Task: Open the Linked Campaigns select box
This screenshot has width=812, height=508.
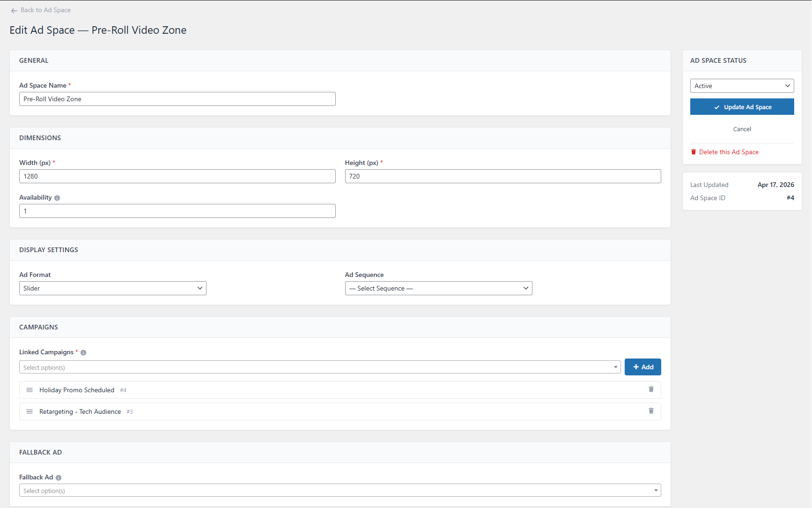Action: pyautogui.click(x=319, y=367)
